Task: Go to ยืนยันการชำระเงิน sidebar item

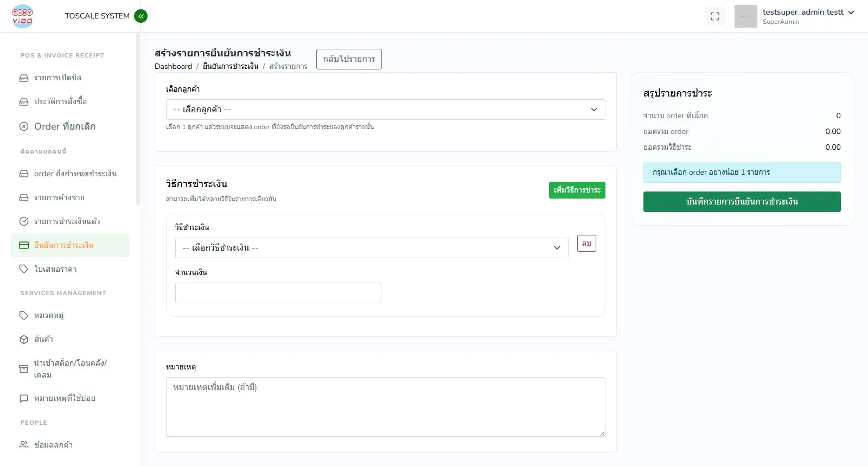Action: click(x=64, y=245)
